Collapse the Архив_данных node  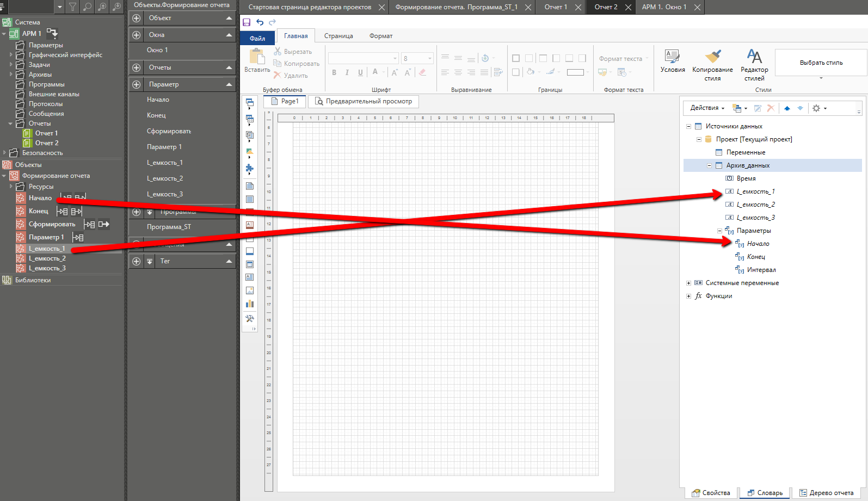[709, 165]
